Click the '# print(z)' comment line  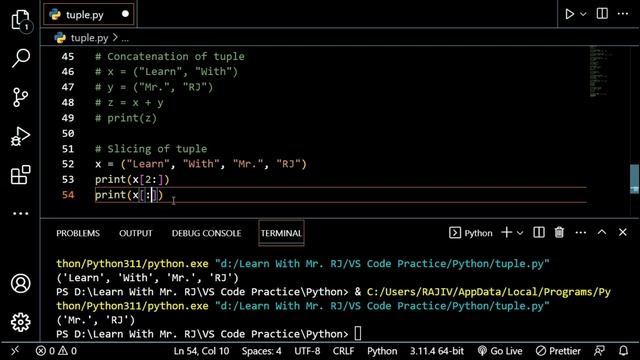(x=126, y=118)
